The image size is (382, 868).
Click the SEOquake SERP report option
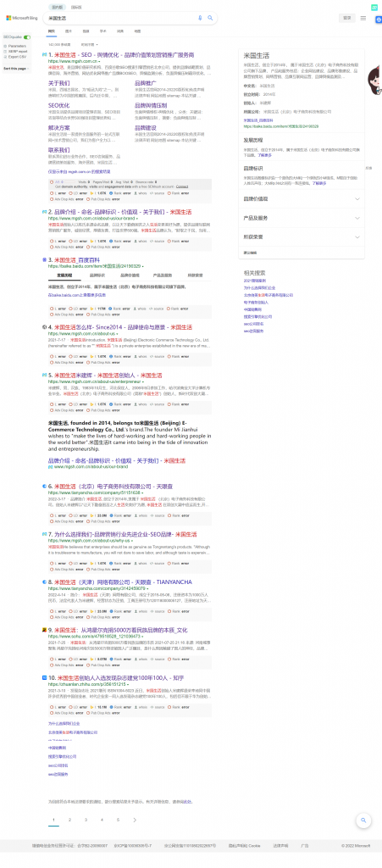[x=16, y=51]
